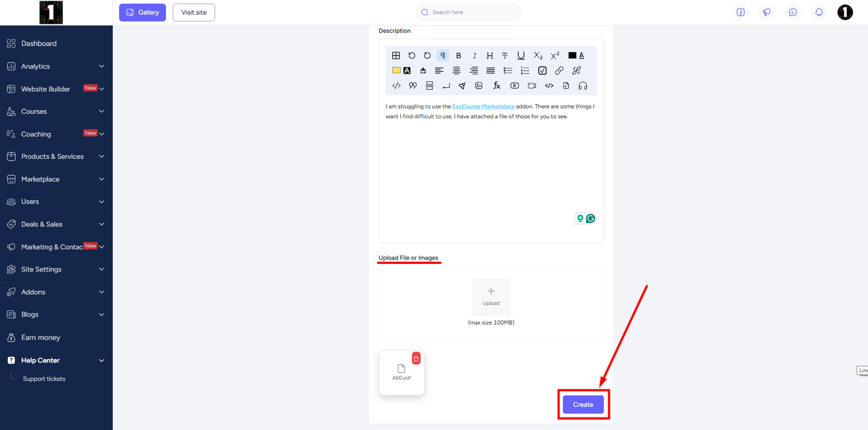The width and height of the screenshot is (868, 430).
Task: Open Dashboard from the sidebar
Action: pyautogui.click(x=39, y=43)
